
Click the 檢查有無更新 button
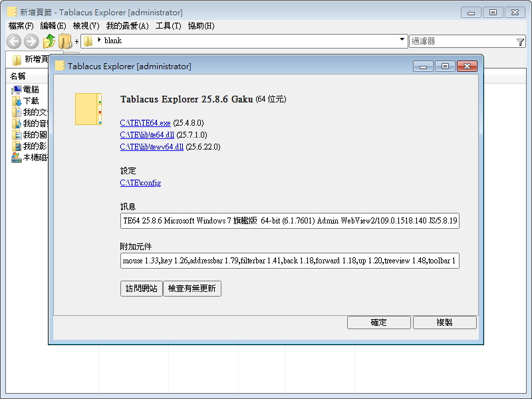point(192,289)
